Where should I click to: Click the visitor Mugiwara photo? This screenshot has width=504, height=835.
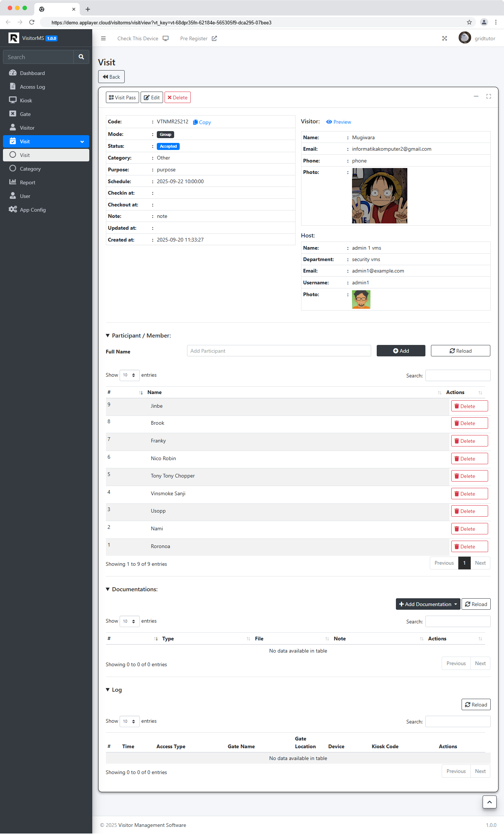[380, 196]
